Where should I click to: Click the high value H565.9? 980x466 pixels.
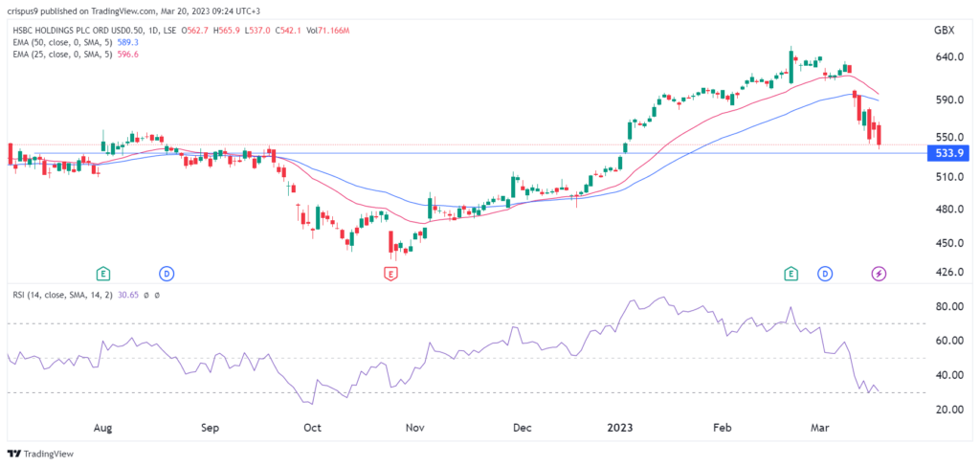(x=229, y=32)
